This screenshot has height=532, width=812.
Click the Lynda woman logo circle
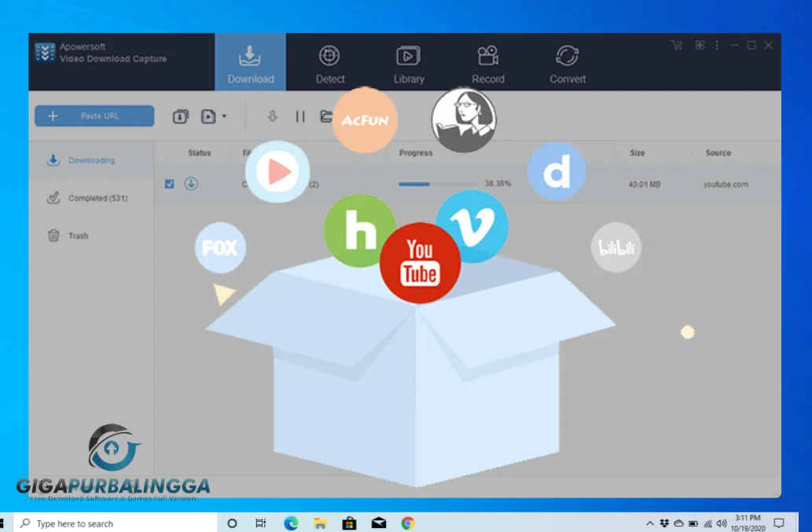coord(464,120)
